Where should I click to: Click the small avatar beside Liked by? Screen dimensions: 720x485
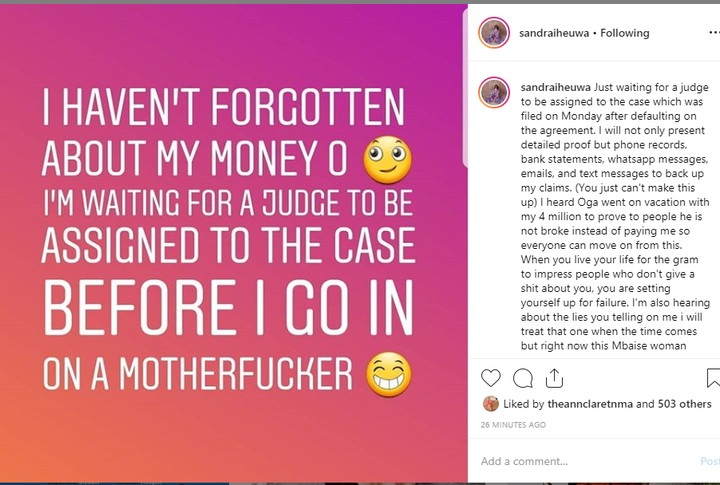pos(490,404)
